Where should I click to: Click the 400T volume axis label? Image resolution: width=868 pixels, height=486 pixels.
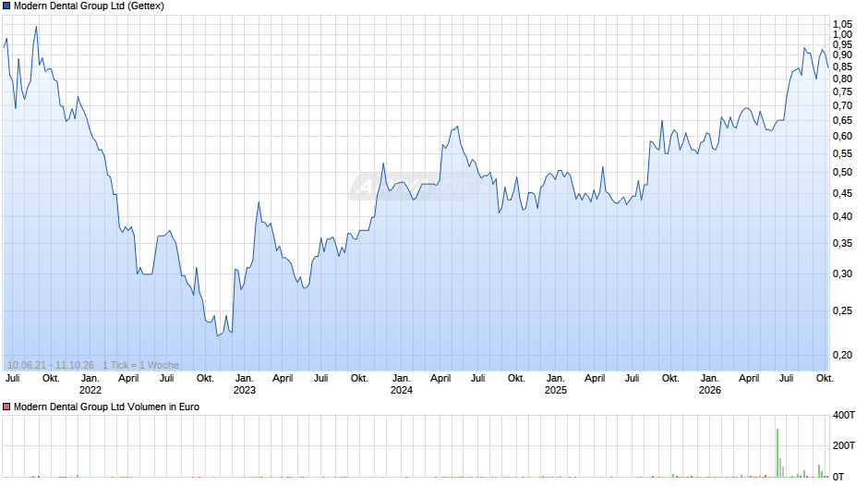pos(844,415)
